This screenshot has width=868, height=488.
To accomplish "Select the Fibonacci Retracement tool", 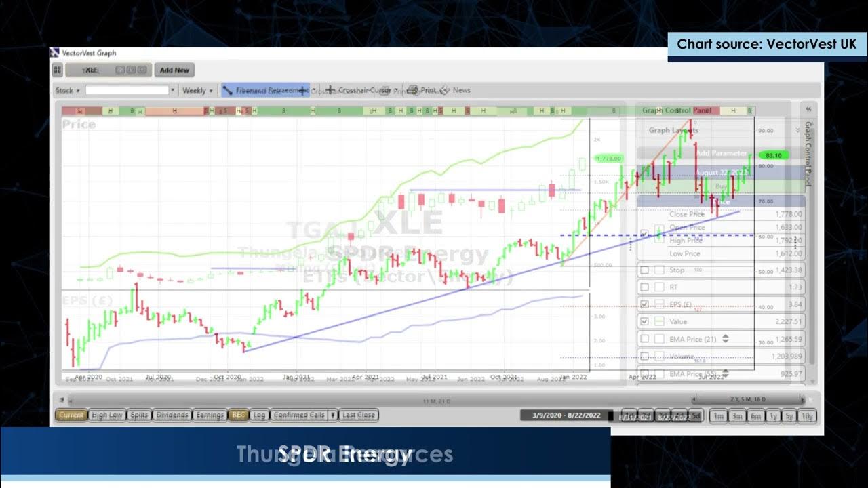I will pos(265,90).
